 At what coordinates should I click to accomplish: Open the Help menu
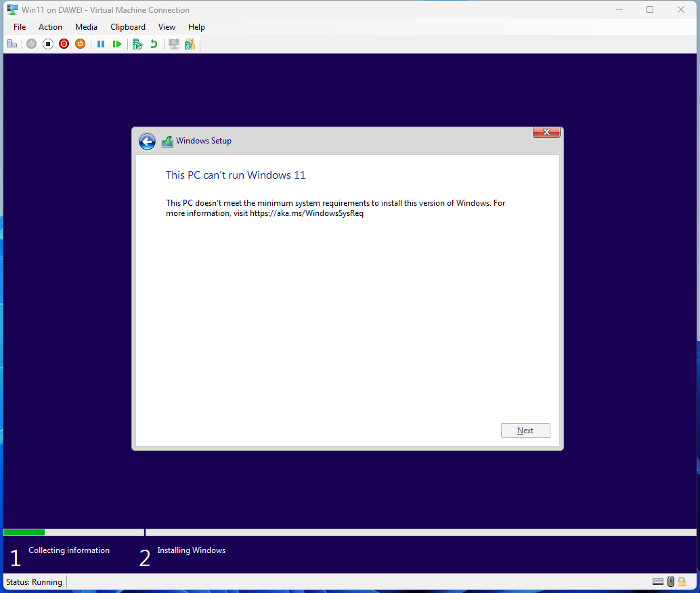click(196, 27)
